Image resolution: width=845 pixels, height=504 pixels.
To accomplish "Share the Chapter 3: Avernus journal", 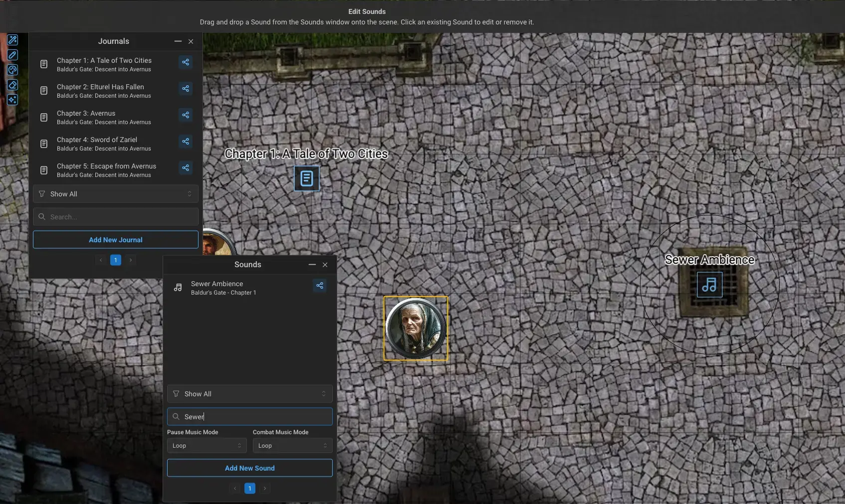I will [x=186, y=115].
